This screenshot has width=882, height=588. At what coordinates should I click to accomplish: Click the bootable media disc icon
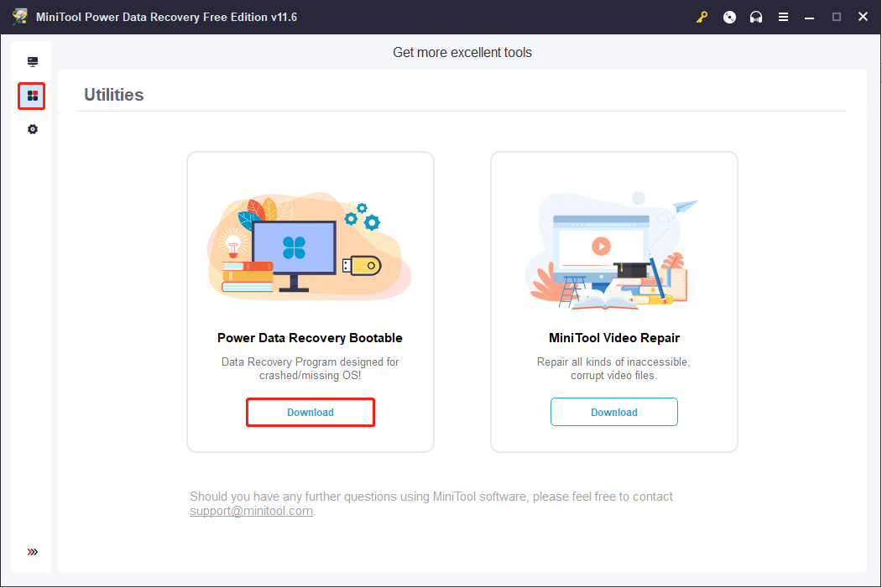click(729, 17)
